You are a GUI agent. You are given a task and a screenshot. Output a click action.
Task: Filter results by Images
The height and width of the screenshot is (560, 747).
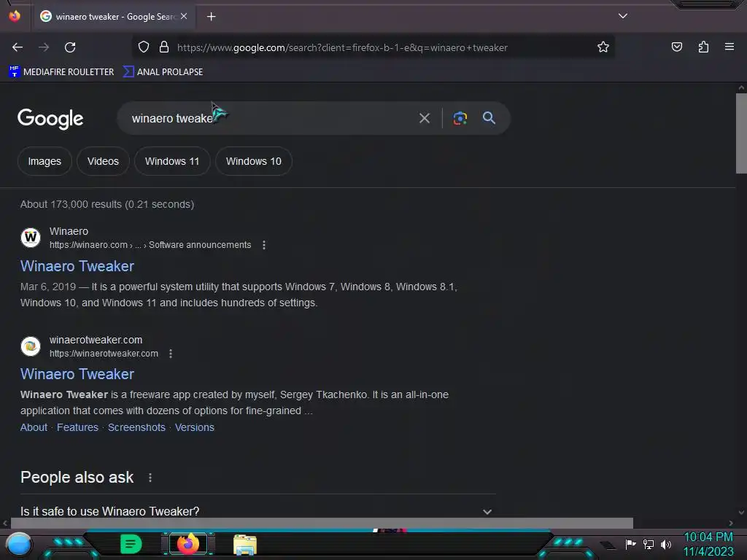(x=44, y=161)
